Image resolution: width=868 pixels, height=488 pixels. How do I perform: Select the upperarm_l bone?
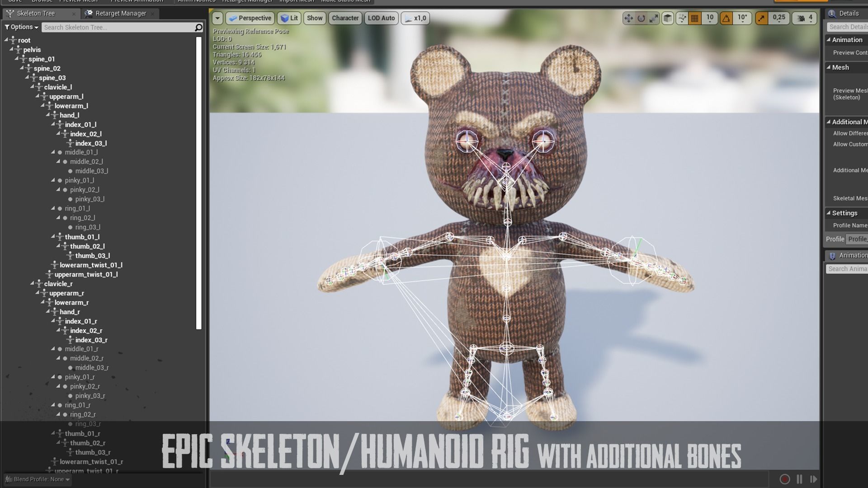[x=66, y=97]
